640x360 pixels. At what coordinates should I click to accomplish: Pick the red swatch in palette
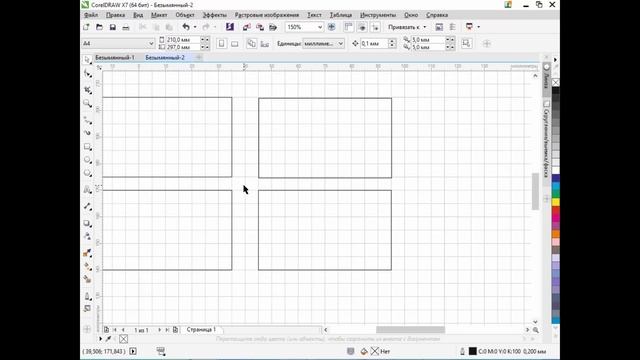click(556, 210)
